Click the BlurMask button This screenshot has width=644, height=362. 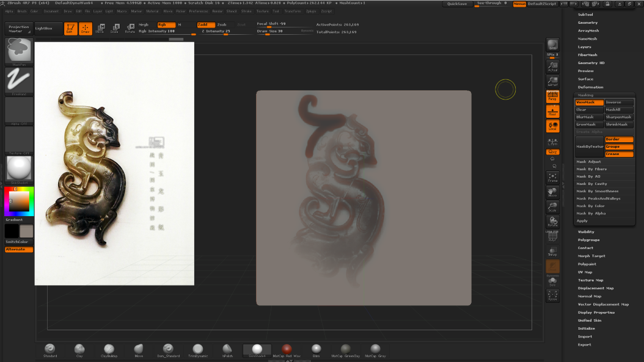coord(590,117)
